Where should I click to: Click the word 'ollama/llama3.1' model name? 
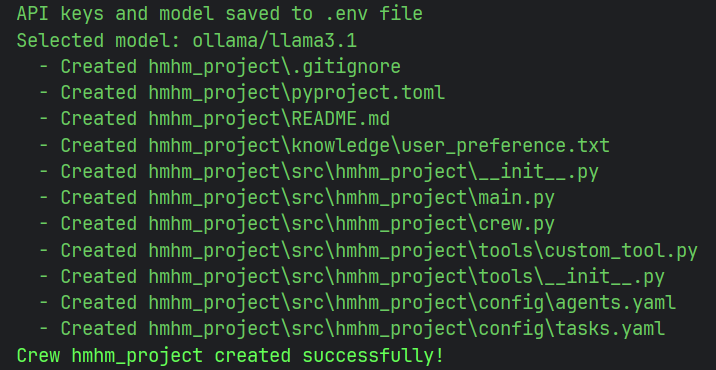click(x=275, y=41)
